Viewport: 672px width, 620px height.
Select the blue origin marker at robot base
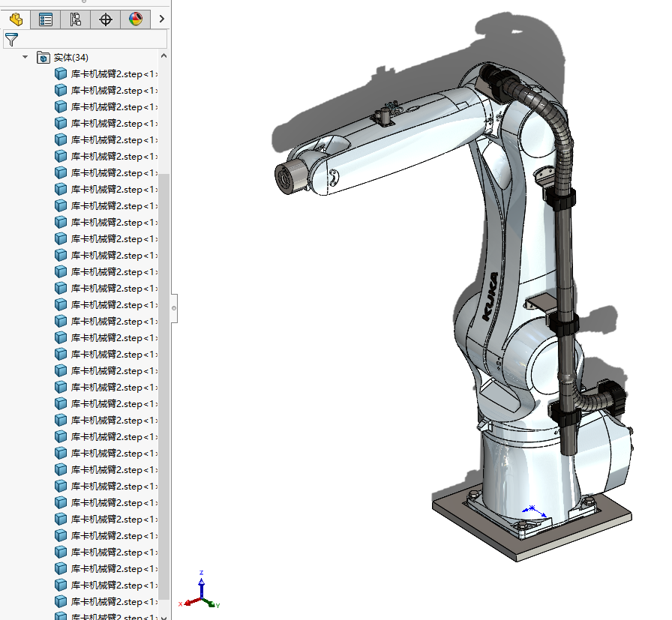tap(532, 510)
